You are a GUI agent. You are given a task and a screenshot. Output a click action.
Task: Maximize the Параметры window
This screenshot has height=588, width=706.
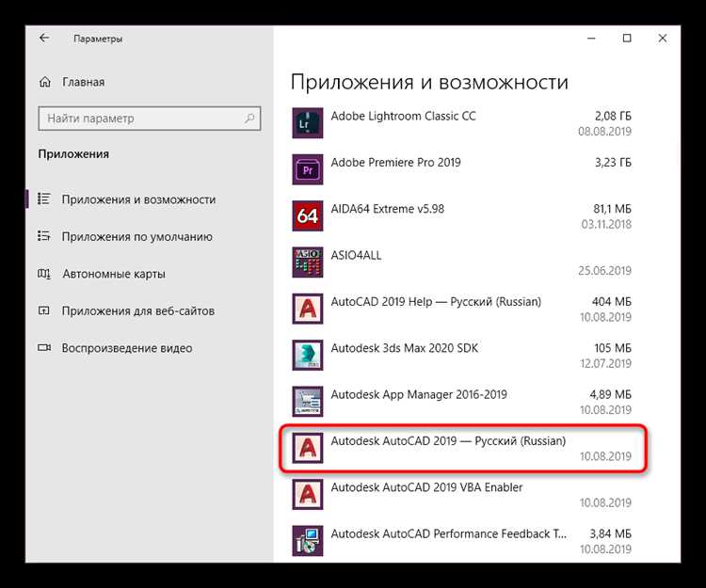tap(627, 39)
